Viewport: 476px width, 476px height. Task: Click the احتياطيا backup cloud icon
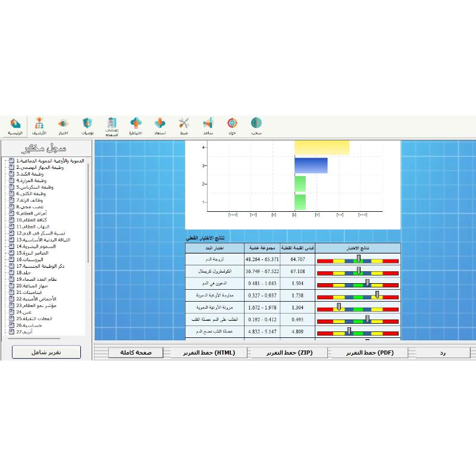click(x=136, y=126)
